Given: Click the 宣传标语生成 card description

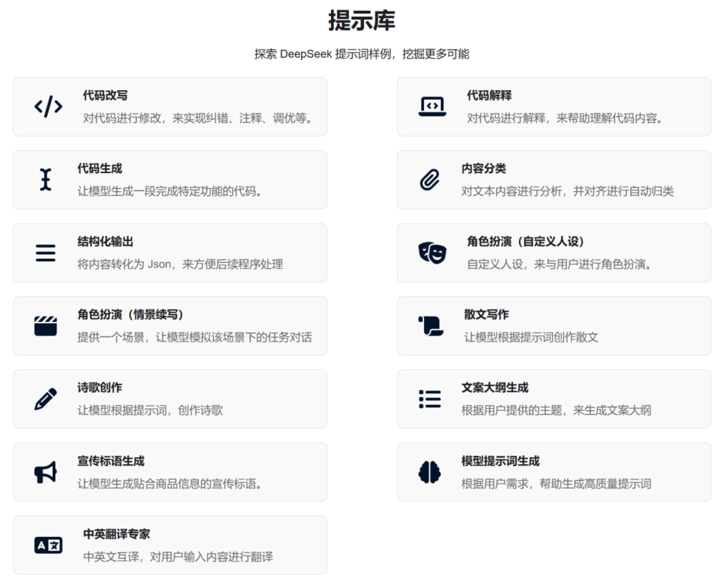Looking at the screenshot, I should click(x=169, y=484).
